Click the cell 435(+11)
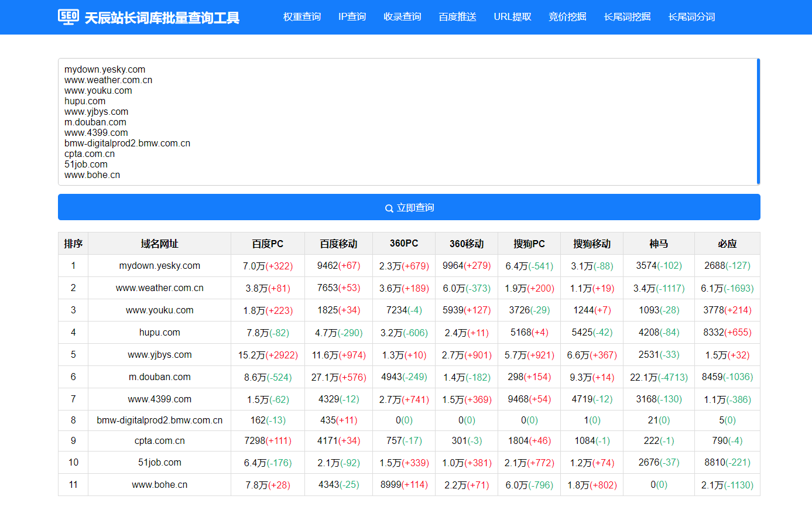Viewport: 812px width, 506px height. tap(338, 420)
